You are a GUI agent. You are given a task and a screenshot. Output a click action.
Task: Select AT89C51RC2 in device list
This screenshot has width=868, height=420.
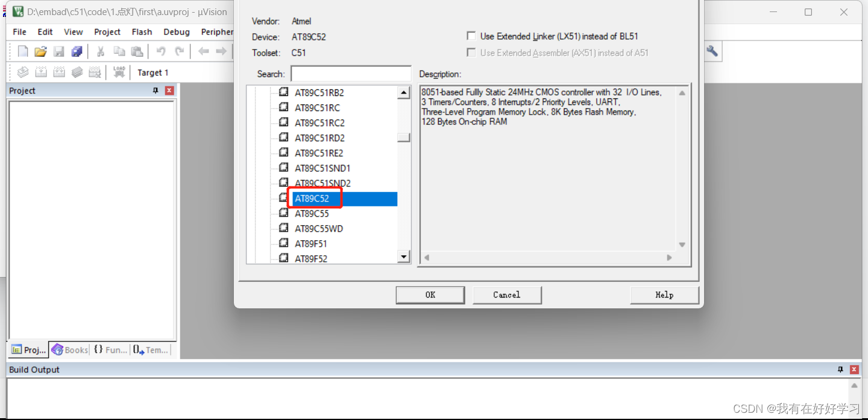point(319,122)
